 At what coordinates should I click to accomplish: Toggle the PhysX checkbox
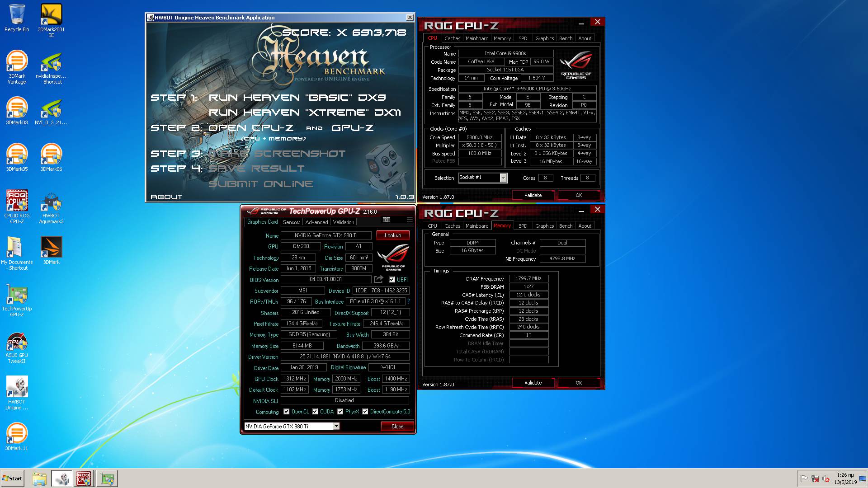click(340, 412)
